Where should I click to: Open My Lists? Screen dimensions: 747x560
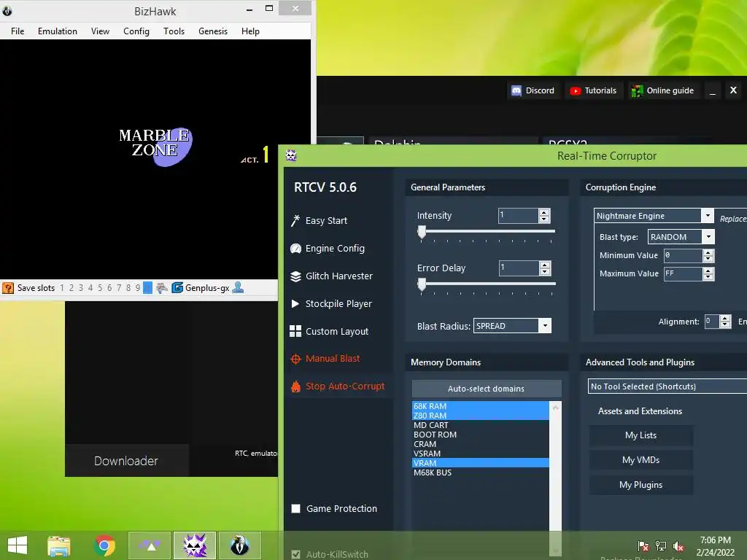click(640, 435)
